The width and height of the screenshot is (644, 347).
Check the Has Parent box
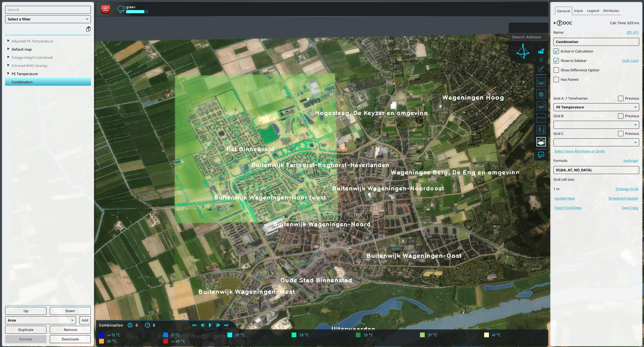tap(556, 80)
